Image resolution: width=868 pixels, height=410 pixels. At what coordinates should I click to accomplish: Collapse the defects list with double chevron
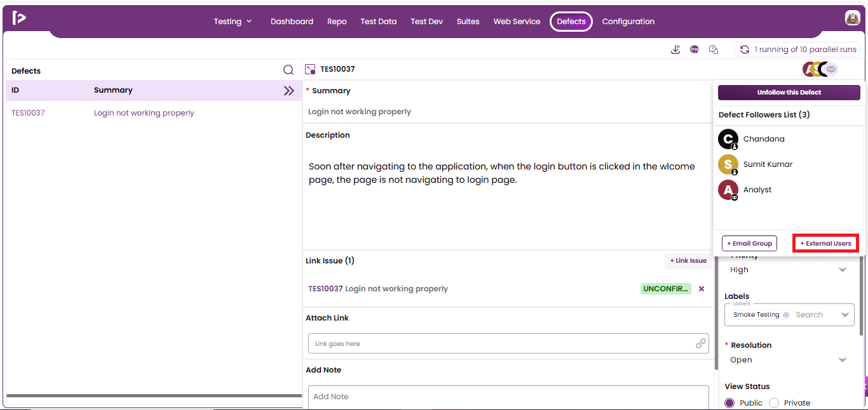point(289,91)
